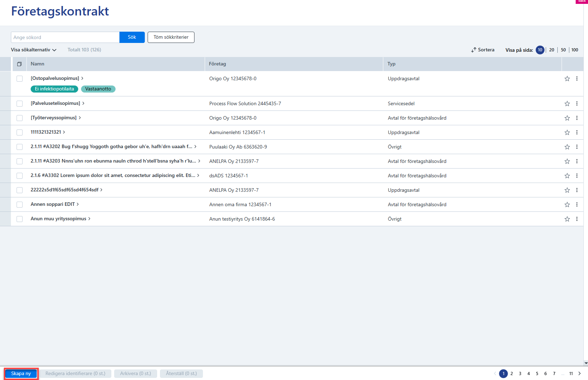
Task: Star the Puulaaki Oy Ab contract
Action: coord(567,147)
